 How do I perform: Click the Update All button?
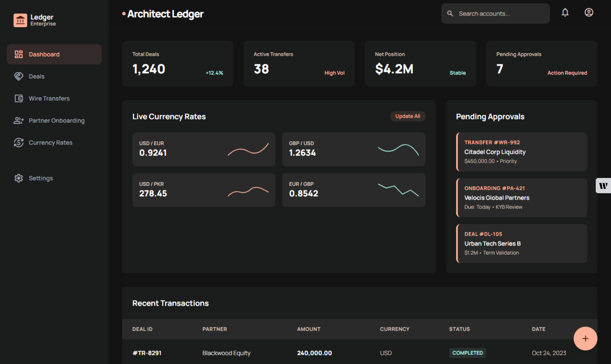point(407,116)
